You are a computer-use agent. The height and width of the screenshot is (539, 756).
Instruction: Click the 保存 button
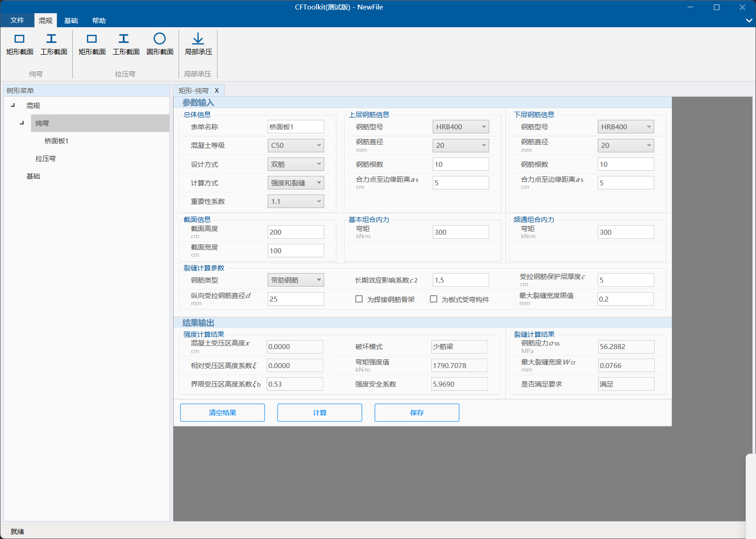[x=416, y=412]
